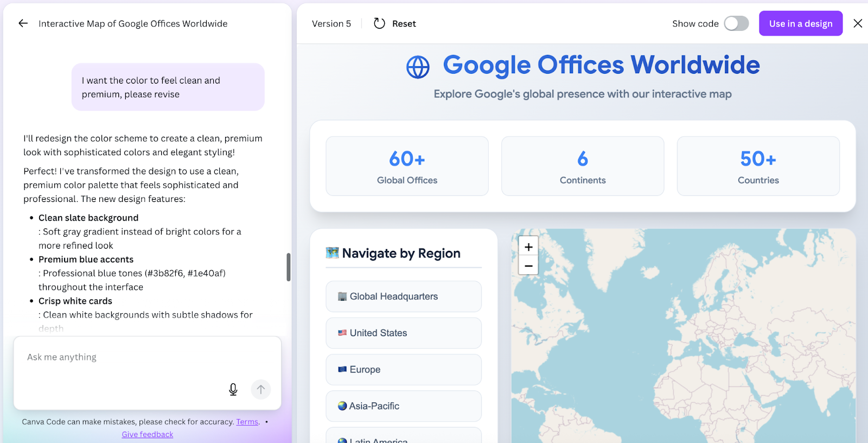The image size is (868, 443).
Task: Select Asia-Pacific region button
Action: pos(404,406)
